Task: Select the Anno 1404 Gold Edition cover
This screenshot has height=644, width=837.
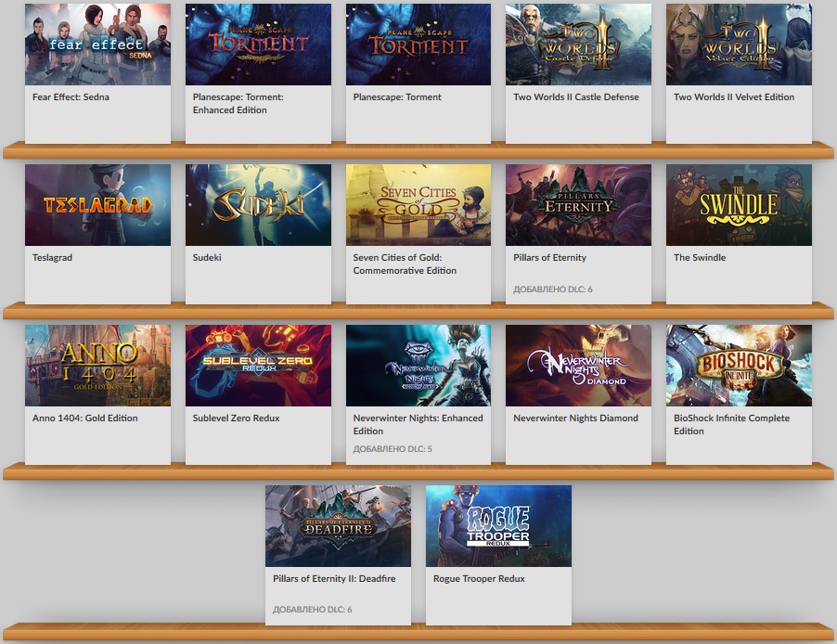Action: coord(97,366)
